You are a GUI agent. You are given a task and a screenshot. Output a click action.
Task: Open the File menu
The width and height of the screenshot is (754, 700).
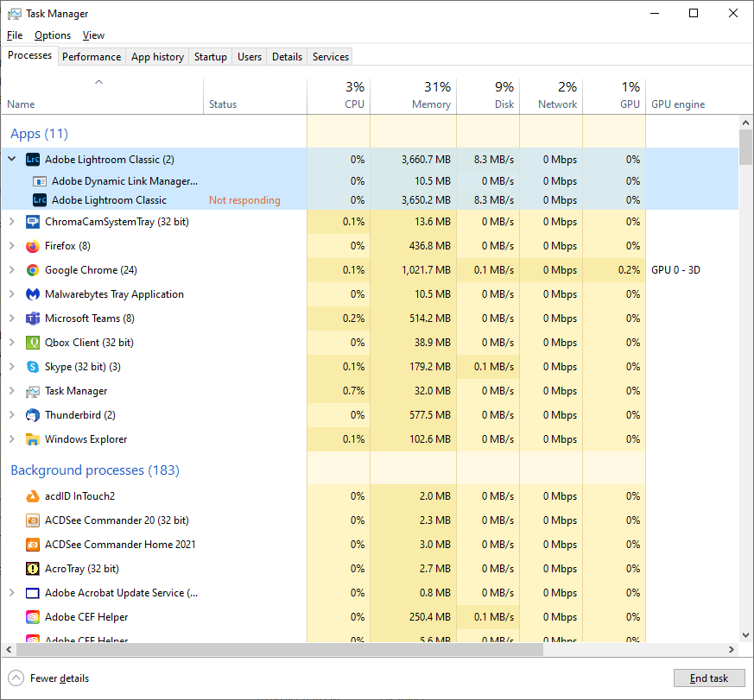15,35
